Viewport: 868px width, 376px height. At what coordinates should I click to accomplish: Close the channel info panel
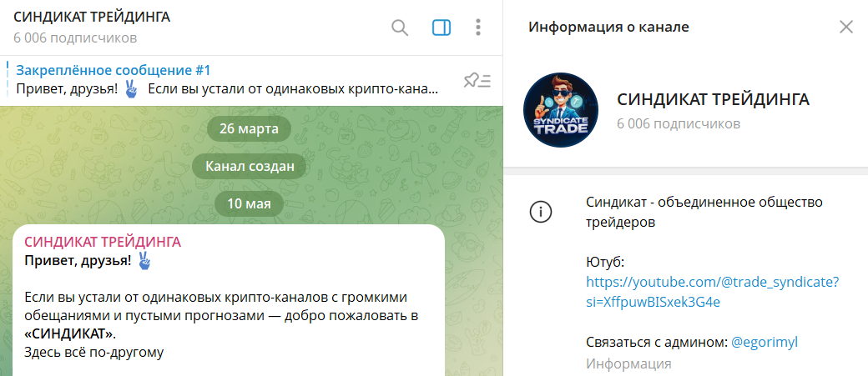pyautogui.click(x=845, y=27)
